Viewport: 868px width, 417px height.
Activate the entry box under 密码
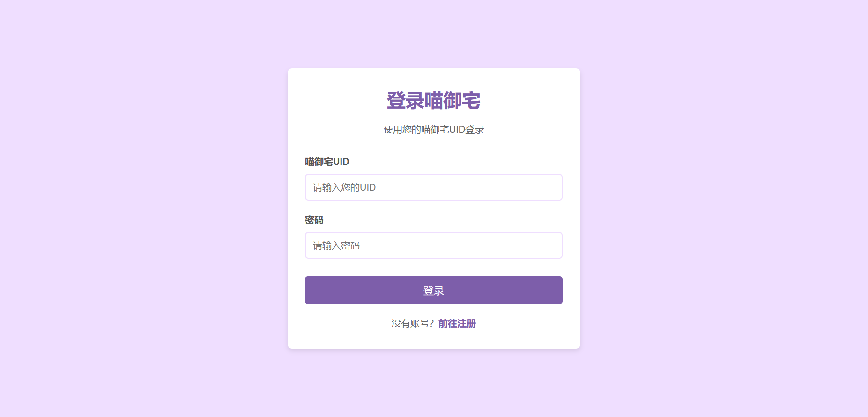tap(433, 245)
